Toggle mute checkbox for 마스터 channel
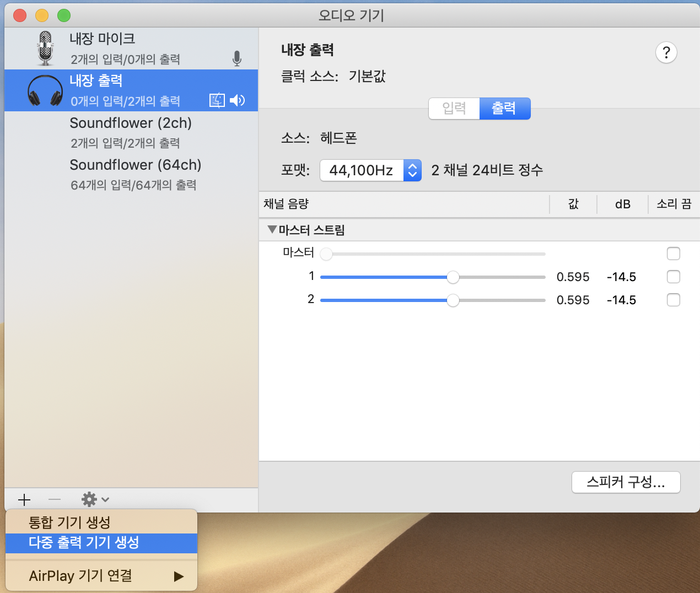This screenshot has height=593, width=700. coord(673,254)
